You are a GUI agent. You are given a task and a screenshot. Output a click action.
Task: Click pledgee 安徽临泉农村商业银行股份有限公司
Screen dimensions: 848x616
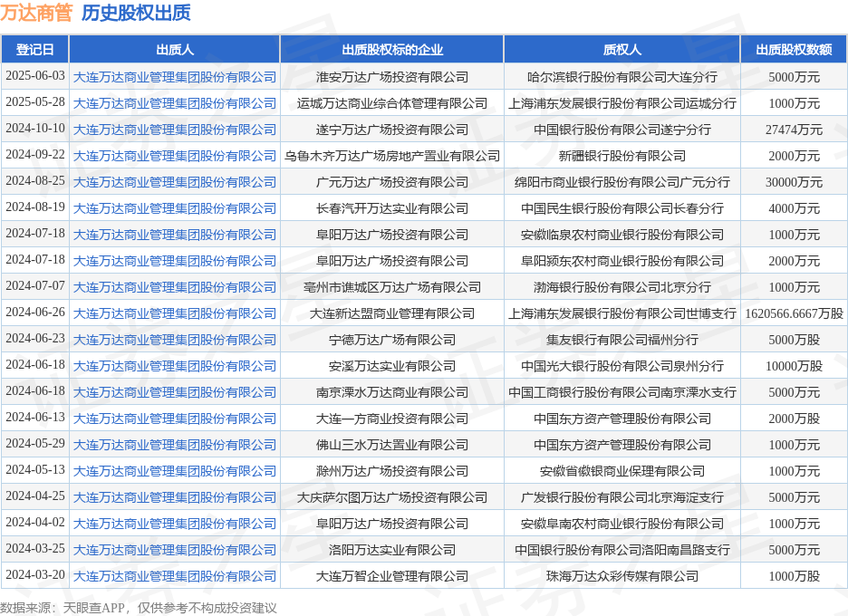(x=622, y=235)
